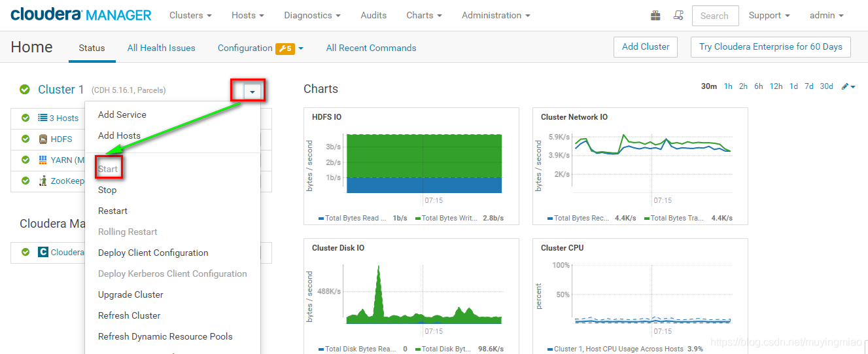Open the Hosts menu

click(248, 15)
